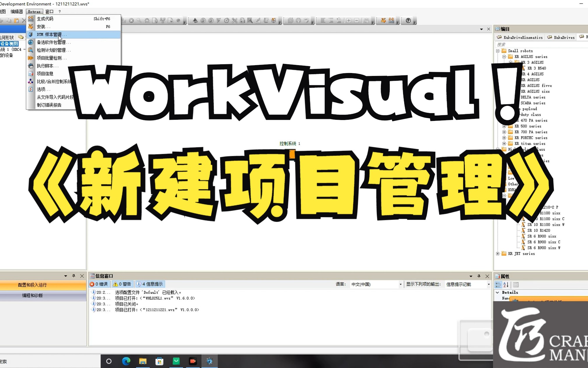Collapse the KR AGILUS series folder
This screenshot has height=368, width=588.
click(504, 57)
